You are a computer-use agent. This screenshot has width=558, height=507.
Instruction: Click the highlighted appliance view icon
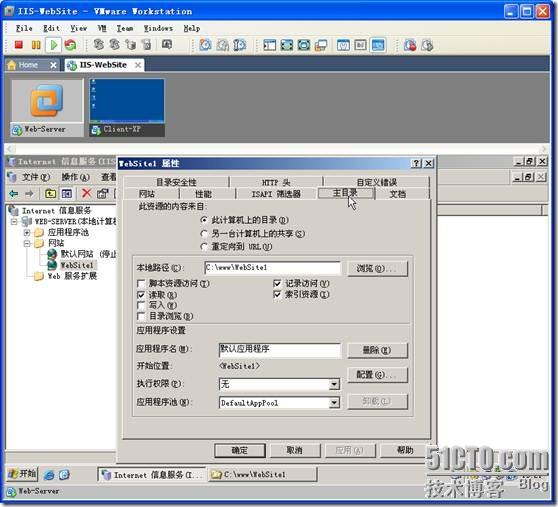coord(378,45)
